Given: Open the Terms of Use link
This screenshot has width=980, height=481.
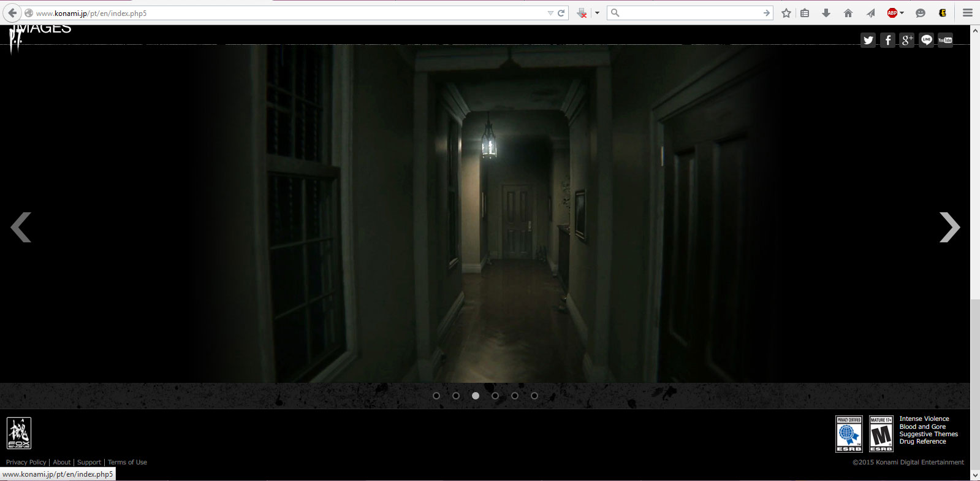Looking at the screenshot, I should (127, 462).
